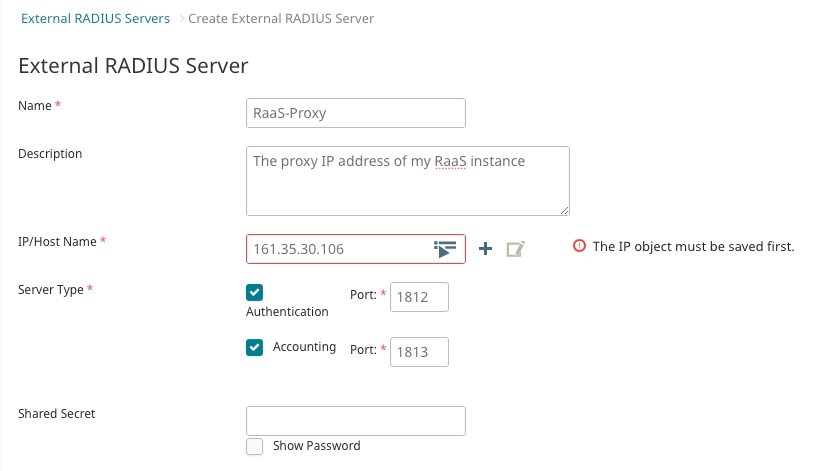Open the IP object picker list icon
The width and height of the screenshot is (834, 471).
tap(445, 249)
